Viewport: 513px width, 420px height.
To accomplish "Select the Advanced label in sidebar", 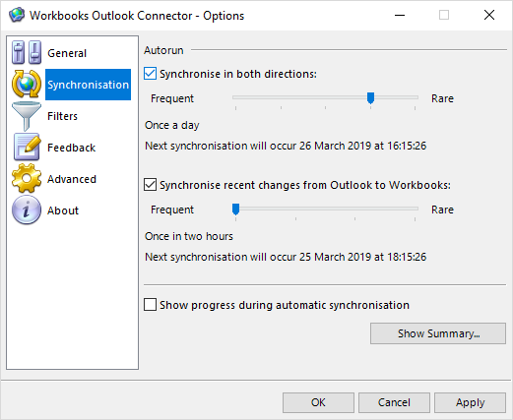I will [72, 179].
